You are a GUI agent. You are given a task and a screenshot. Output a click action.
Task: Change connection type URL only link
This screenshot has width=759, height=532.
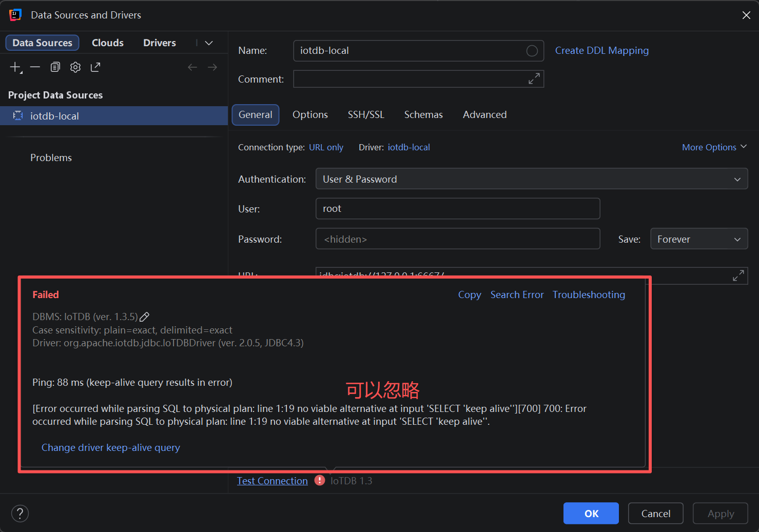click(326, 147)
